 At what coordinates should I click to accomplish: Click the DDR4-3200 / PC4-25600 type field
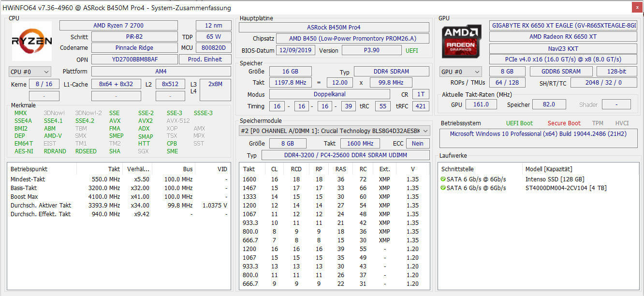345,155
